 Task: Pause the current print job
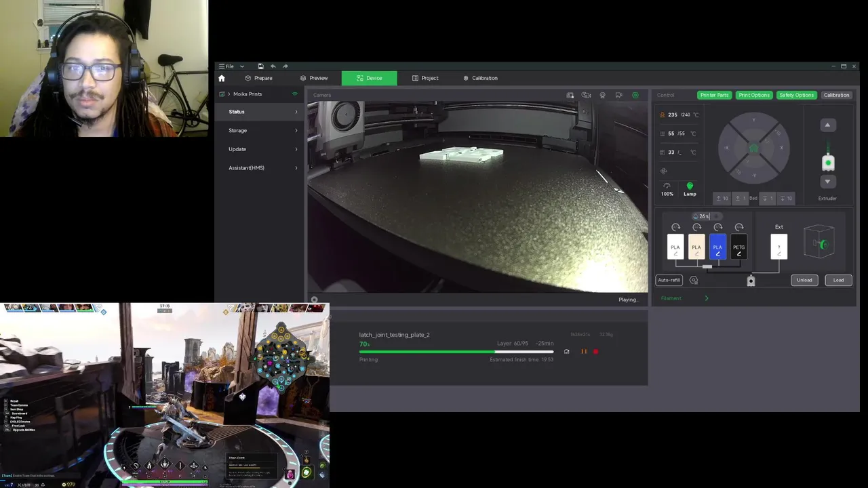584,352
